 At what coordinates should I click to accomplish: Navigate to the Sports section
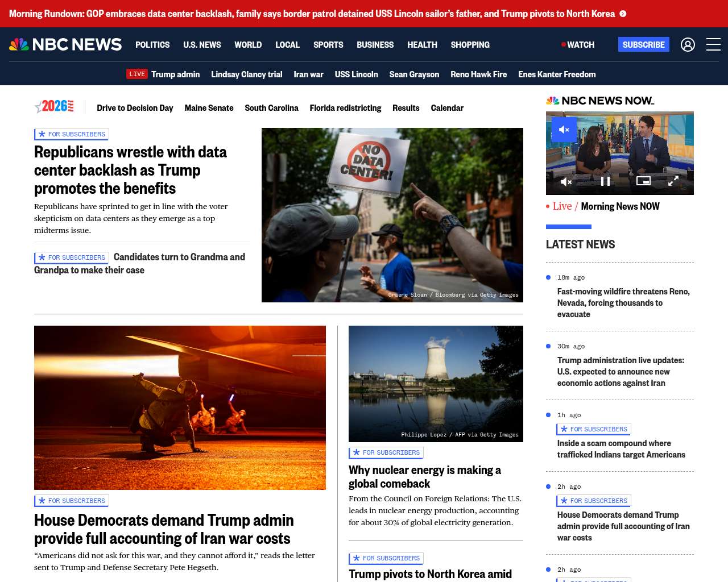click(x=328, y=44)
